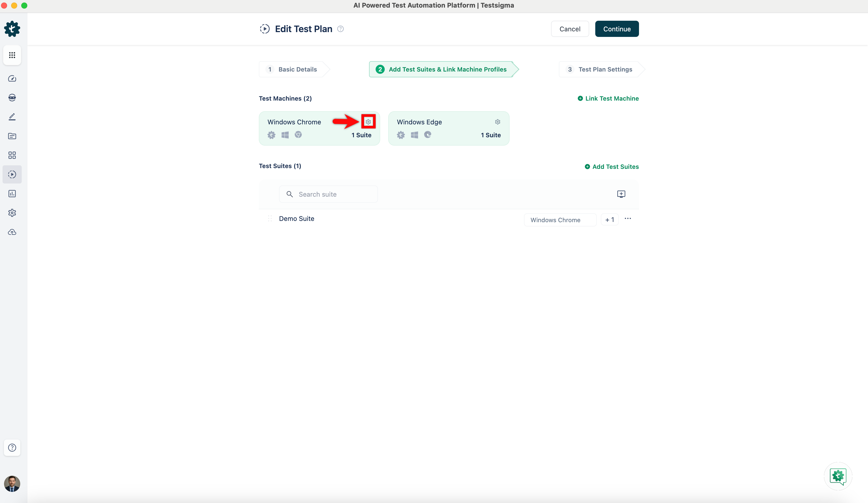
Task: Click the Run Results play icon in sidebar
Action: (x=12, y=174)
